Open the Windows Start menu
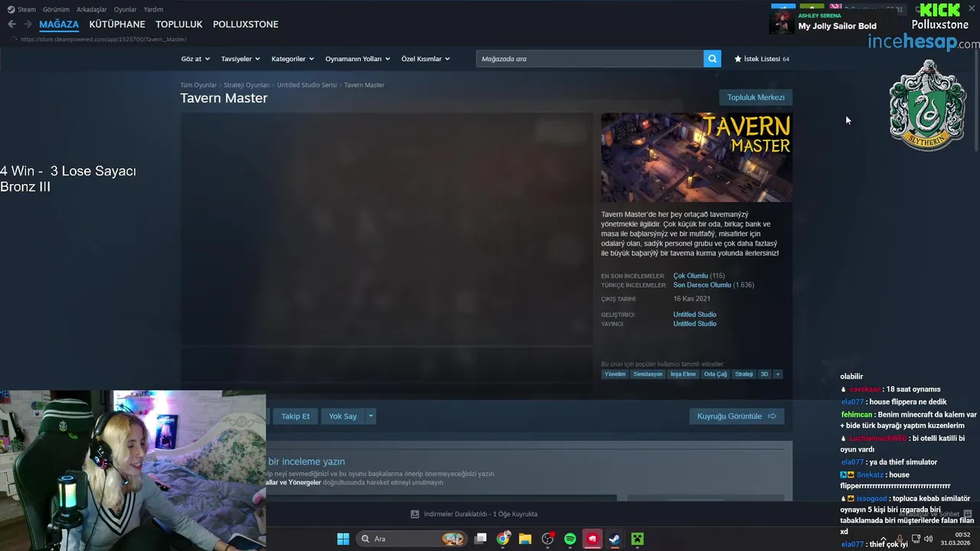The height and width of the screenshot is (551, 980). point(343,539)
